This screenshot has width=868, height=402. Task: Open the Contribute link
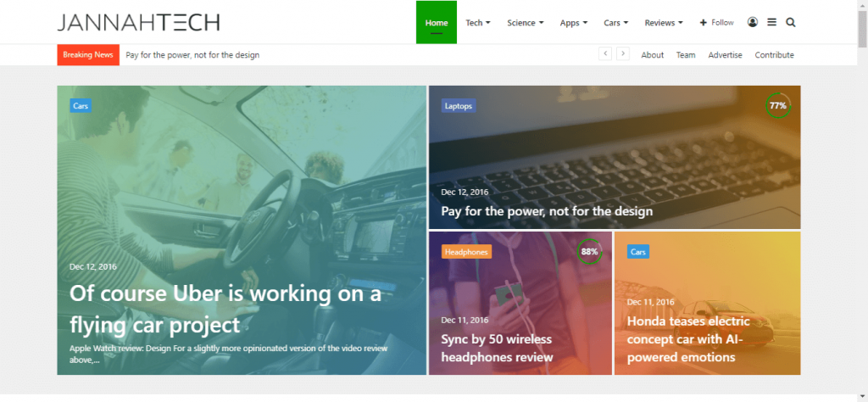pyautogui.click(x=774, y=55)
